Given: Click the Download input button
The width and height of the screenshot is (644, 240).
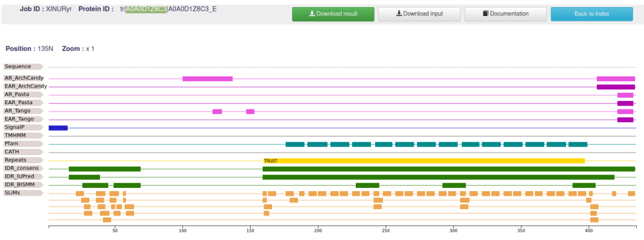Looking at the screenshot, I should (419, 14).
